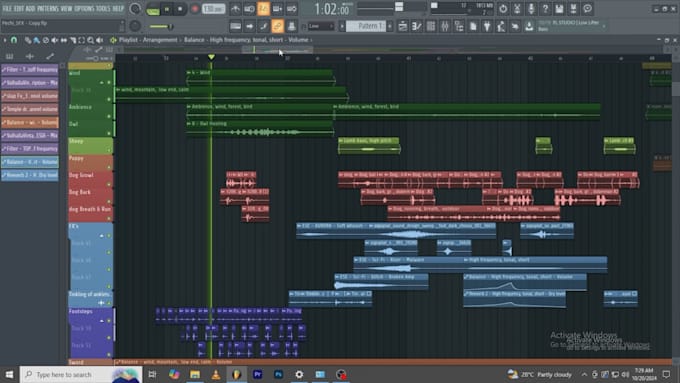Viewport: 680px width, 383px height.
Task: Click the save floppy disk icon
Action: [x=559, y=8]
